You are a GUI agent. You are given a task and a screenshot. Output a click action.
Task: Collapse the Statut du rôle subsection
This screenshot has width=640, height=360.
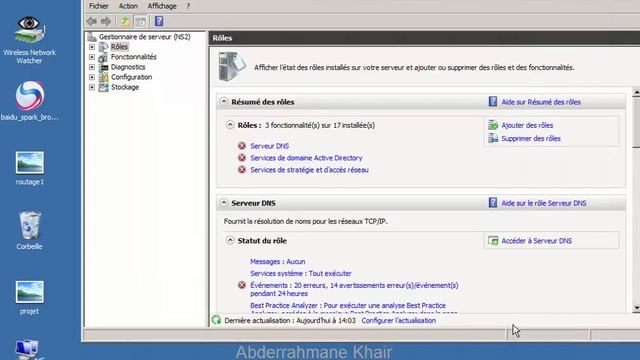click(x=230, y=240)
